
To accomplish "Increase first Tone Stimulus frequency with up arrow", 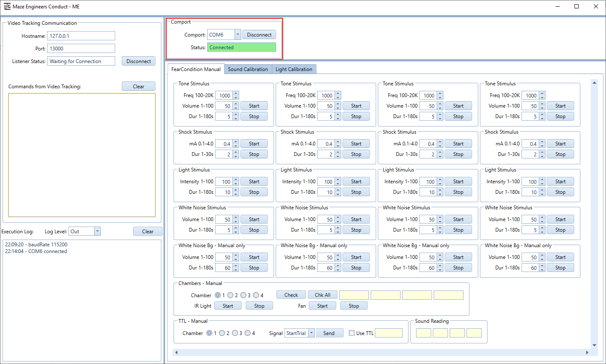I will pos(236,93).
